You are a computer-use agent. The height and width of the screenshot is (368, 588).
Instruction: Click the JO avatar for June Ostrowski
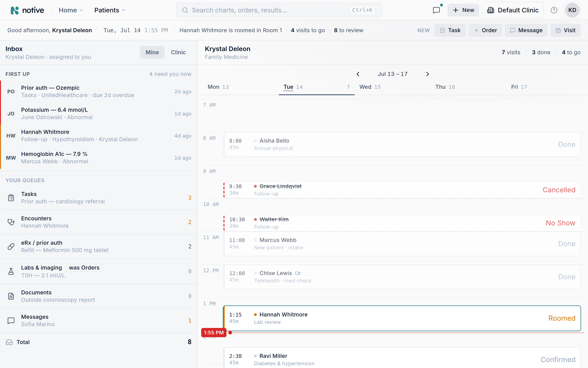tap(11, 114)
